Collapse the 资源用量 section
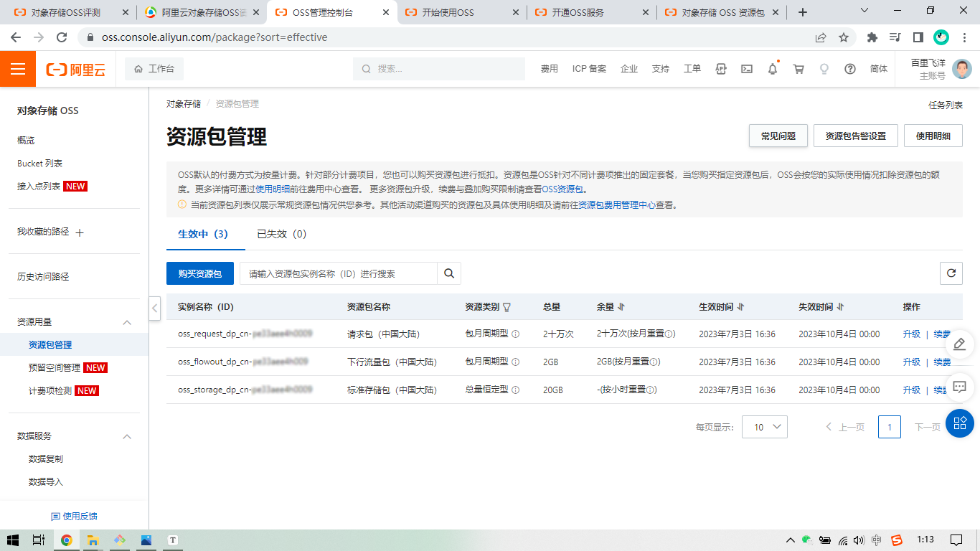This screenshot has width=980, height=551. (127, 322)
